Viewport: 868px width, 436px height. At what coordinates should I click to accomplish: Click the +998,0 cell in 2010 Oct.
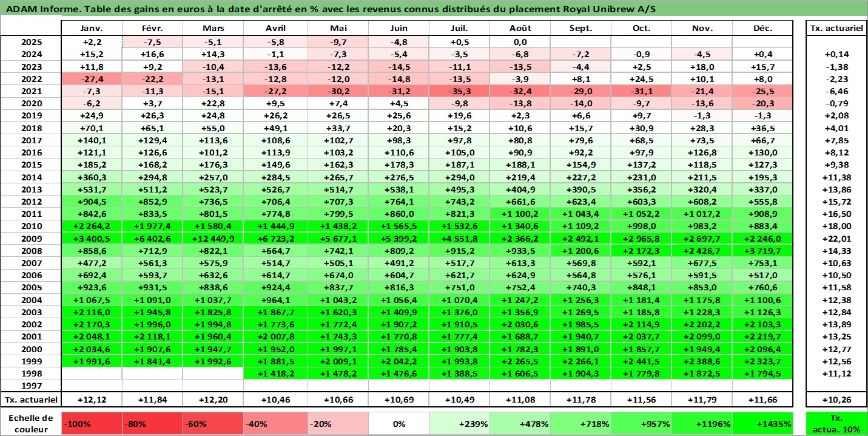[642, 227]
